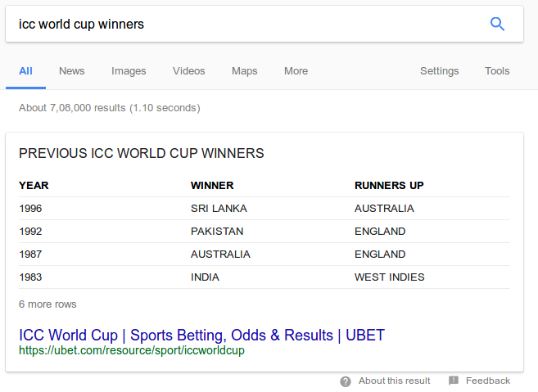The image size is (538, 392).
Task: Click the About this result link
Action: [394, 381]
